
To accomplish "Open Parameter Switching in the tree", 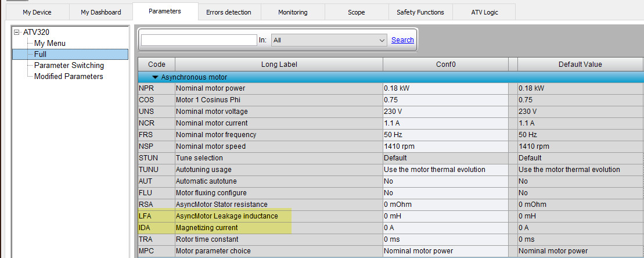I will click(x=69, y=65).
